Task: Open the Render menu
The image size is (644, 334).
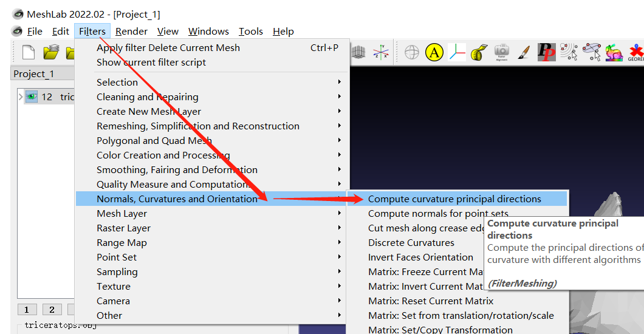Action: click(131, 31)
